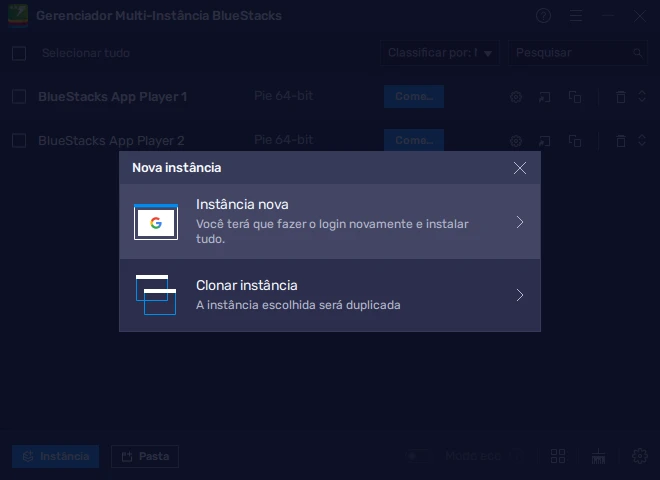The width and height of the screenshot is (660, 480).
Task: Open settings gear for BlueStacks App Player 2
Action: coord(516,141)
